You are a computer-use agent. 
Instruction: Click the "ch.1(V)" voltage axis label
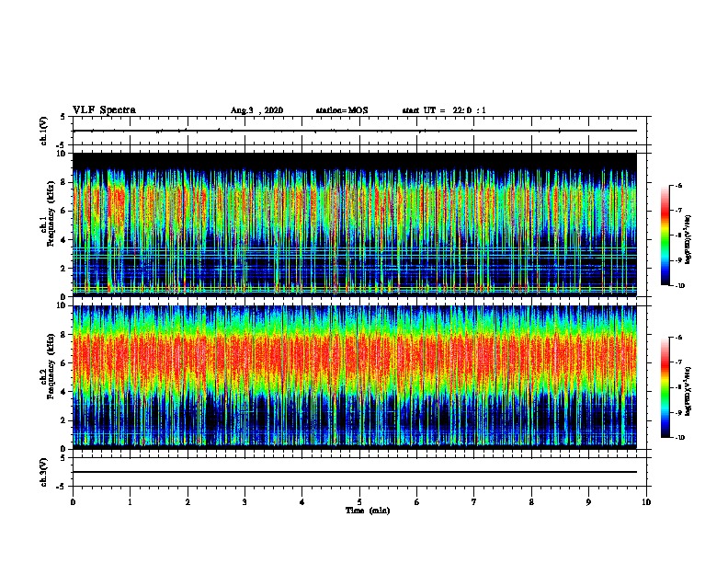pyautogui.click(x=43, y=131)
